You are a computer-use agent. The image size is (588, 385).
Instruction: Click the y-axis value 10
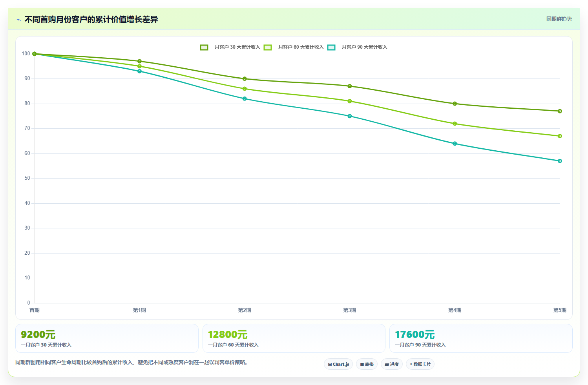coord(27,278)
